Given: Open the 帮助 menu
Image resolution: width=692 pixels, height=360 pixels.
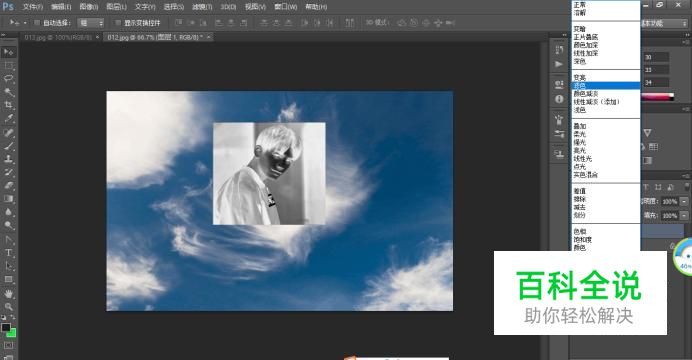Looking at the screenshot, I should pyautogui.click(x=316, y=7).
